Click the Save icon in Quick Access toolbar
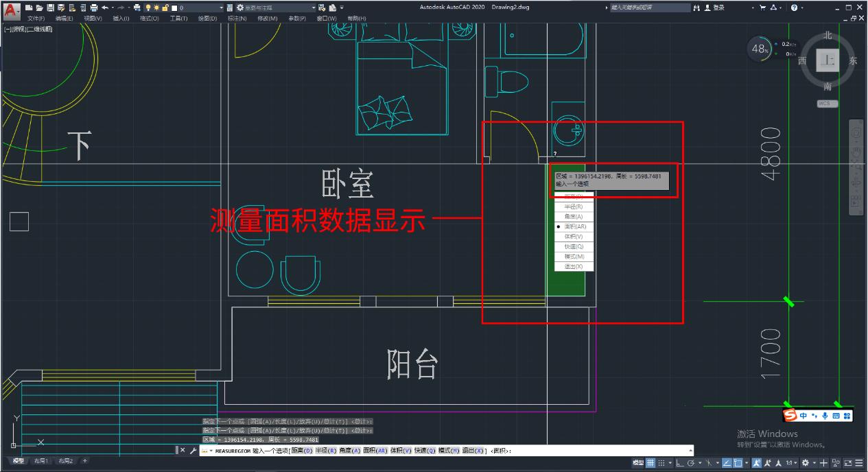868x472 pixels. click(x=51, y=7)
